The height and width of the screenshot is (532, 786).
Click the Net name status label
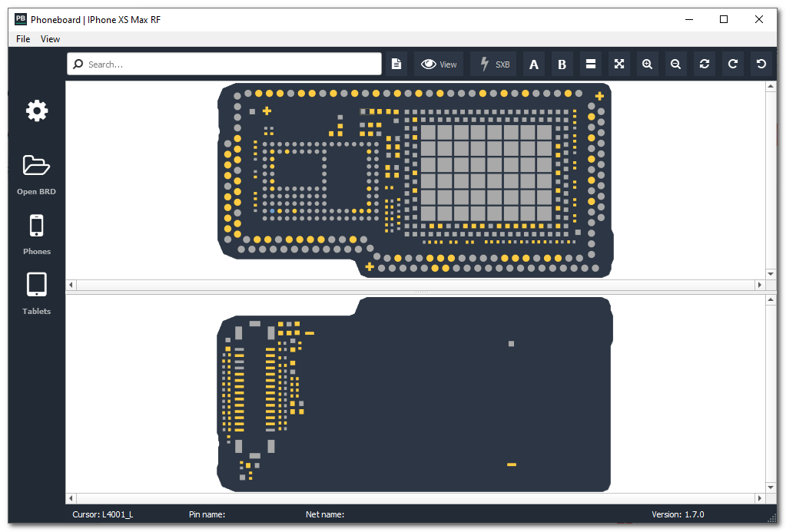pyautogui.click(x=325, y=514)
